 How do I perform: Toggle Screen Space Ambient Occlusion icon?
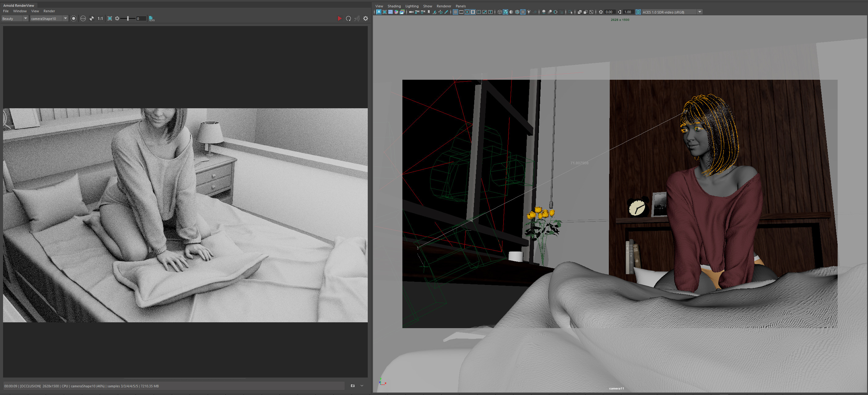pos(543,12)
